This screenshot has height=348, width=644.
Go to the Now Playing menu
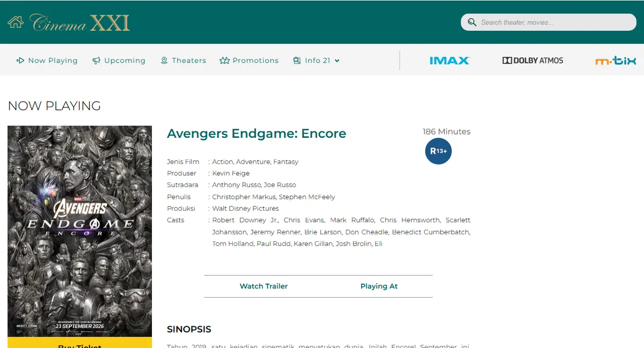pyautogui.click(x=47, y=61)
